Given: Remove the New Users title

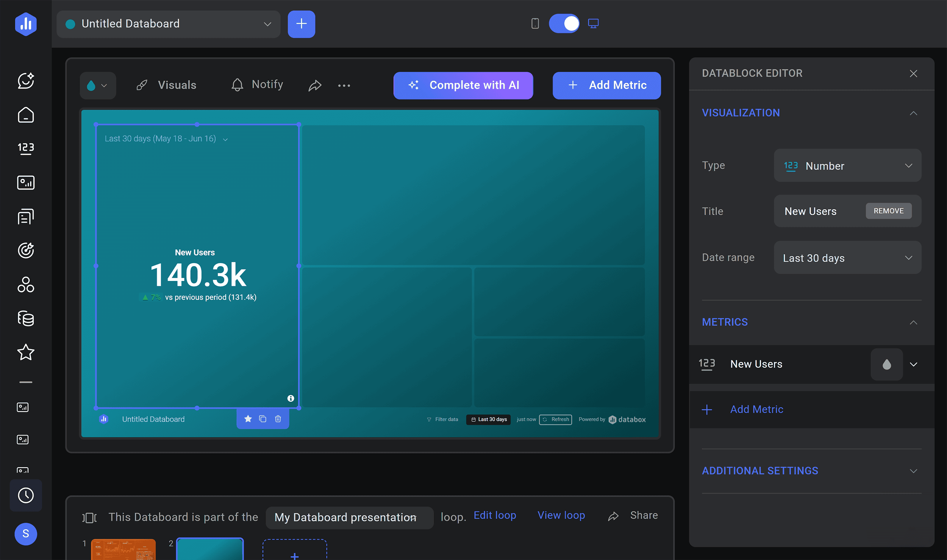Looking at the screenshot, I should [x=888, y=211].
